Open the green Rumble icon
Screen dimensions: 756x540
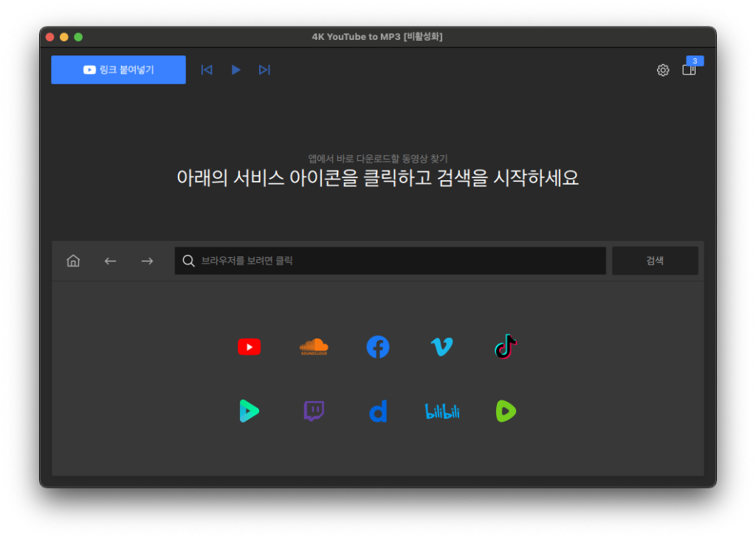pos(506,411)
